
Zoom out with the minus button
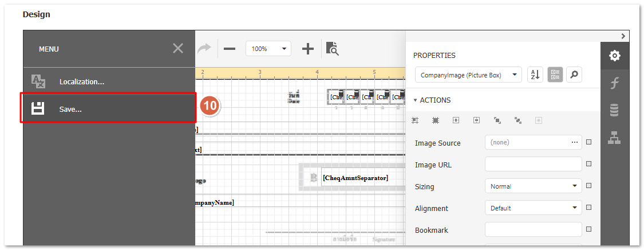(x=230, y=49)
